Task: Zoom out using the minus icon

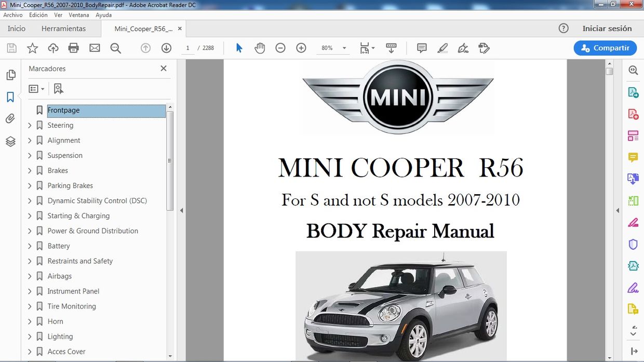Action: [280, 48]
